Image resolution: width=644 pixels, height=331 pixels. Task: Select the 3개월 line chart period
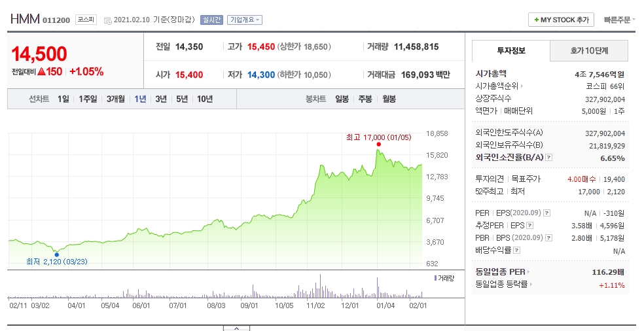pos(115,99)
